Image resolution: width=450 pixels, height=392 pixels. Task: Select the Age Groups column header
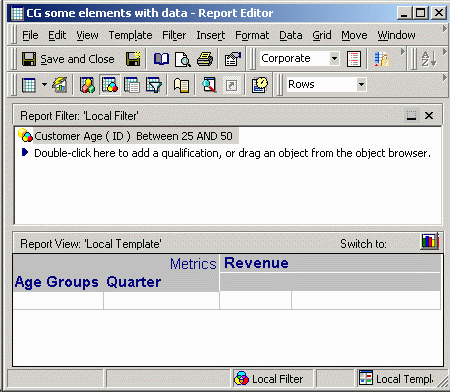[57, 282]
